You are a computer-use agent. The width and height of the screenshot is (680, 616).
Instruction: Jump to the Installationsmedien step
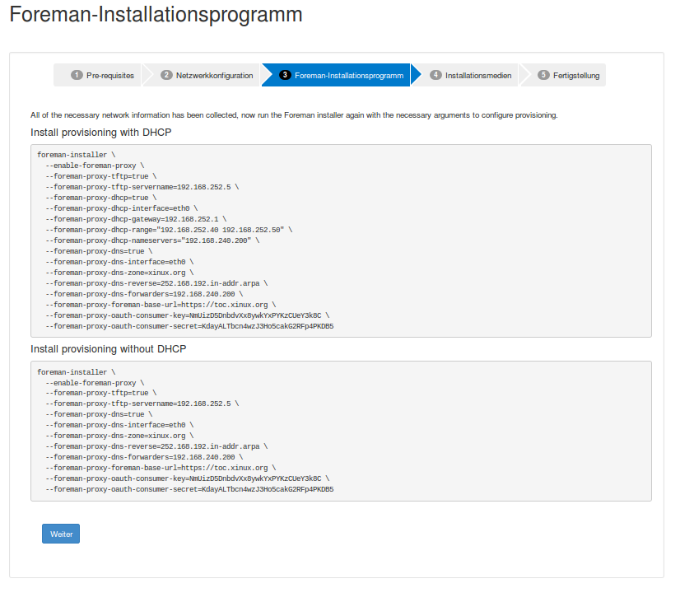click(478, 75)
